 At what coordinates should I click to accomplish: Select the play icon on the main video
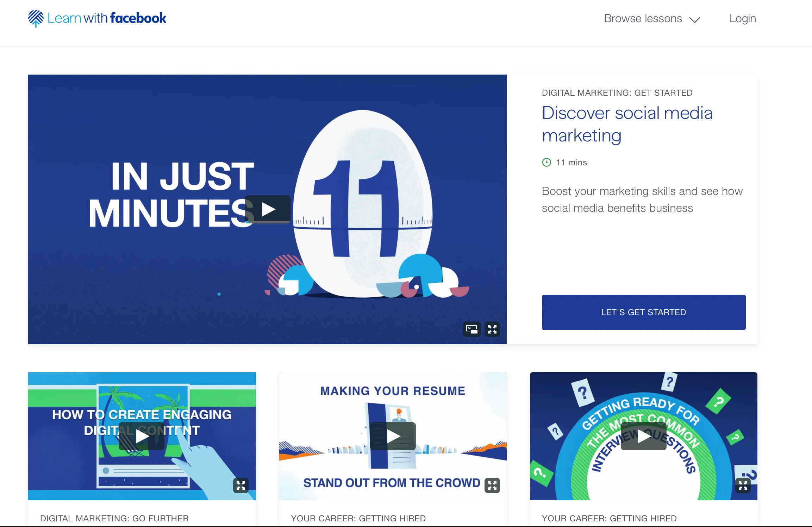click(x=268, y=209)
